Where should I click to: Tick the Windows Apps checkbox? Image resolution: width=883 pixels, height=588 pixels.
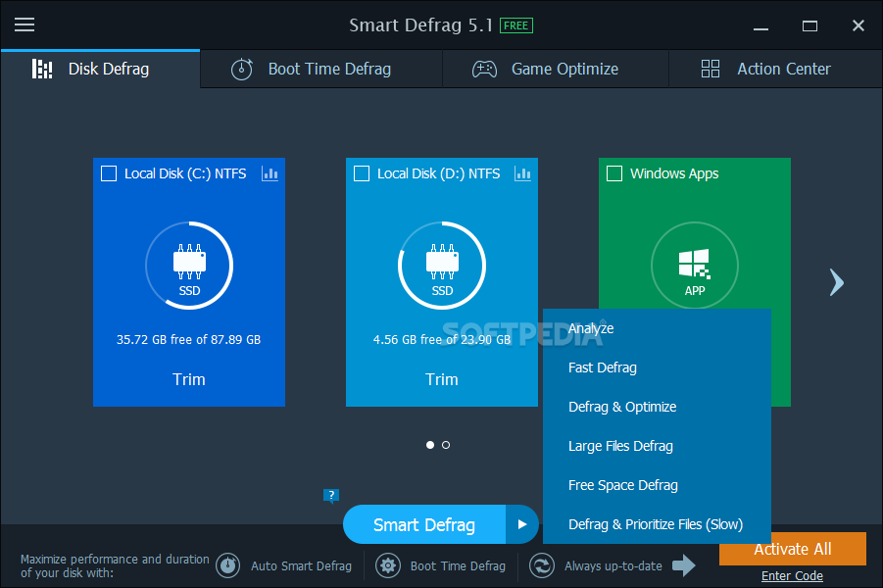tap(614, 173)
